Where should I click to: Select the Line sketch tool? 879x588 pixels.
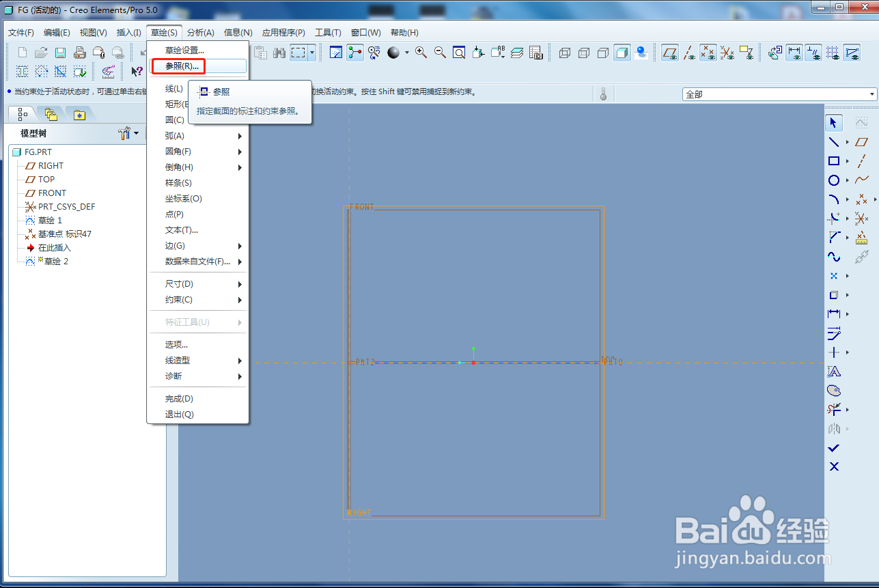[834, 142]
